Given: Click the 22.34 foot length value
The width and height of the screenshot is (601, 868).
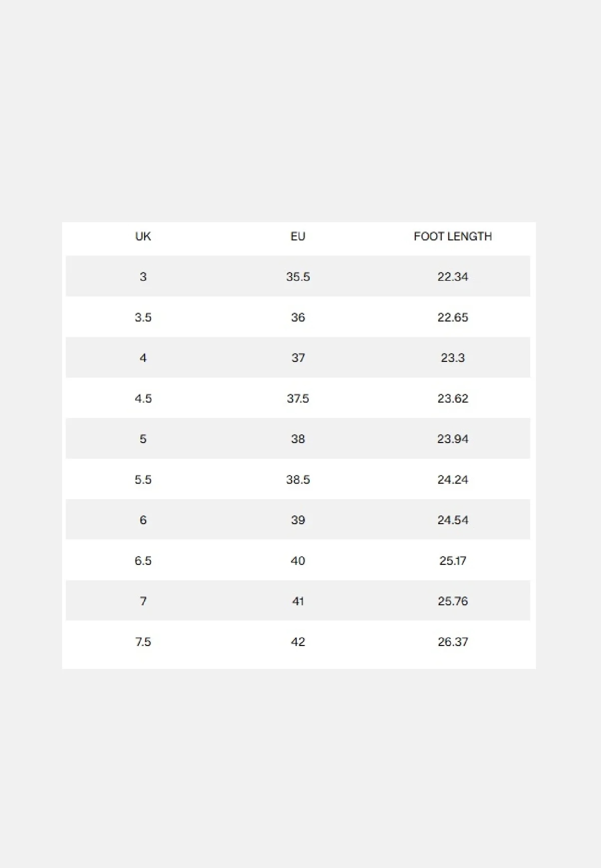Looking at the screenshot, I should (x=453, y=277).
